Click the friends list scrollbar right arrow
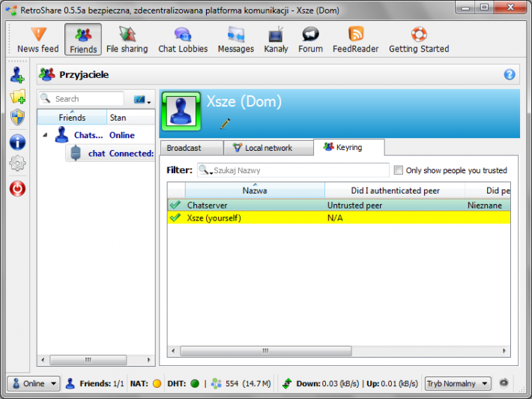Viewport: 532px width, 399px height. point(148,359)
